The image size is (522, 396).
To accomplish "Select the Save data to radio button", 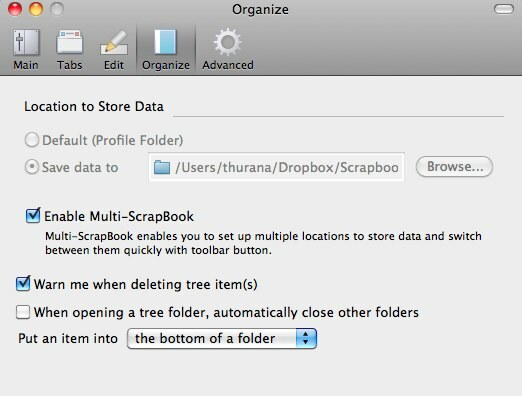I will [32, 167].
